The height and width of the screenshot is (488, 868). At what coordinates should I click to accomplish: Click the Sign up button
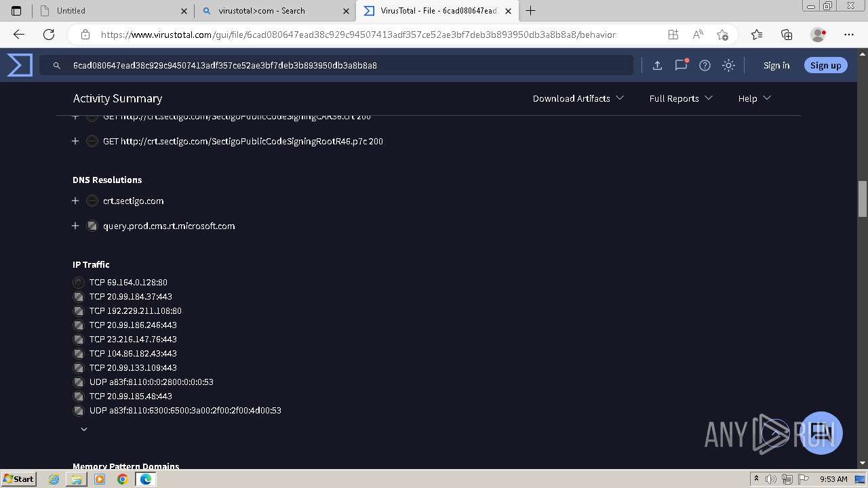point(825,65)
